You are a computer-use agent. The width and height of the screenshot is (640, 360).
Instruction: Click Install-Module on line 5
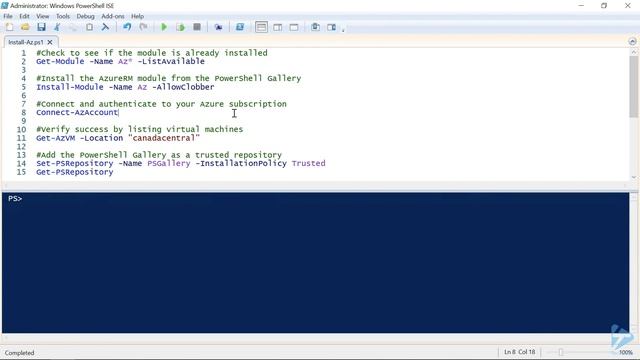(70, 87)
